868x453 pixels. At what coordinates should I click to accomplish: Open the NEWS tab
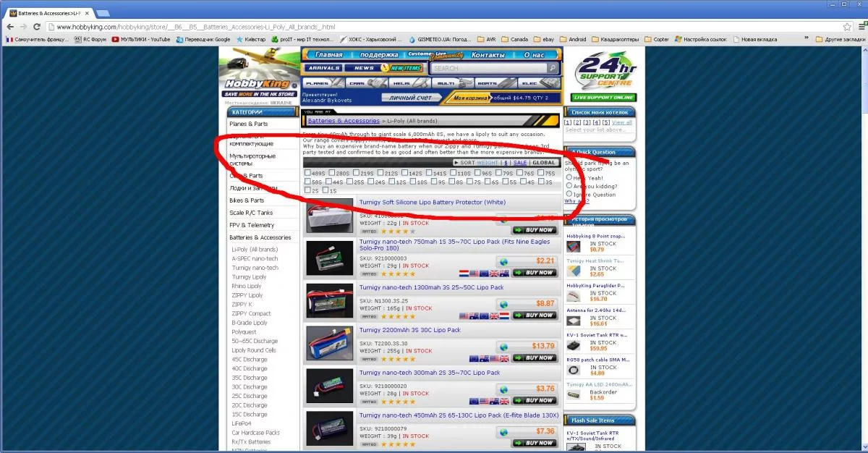point(364,68)
